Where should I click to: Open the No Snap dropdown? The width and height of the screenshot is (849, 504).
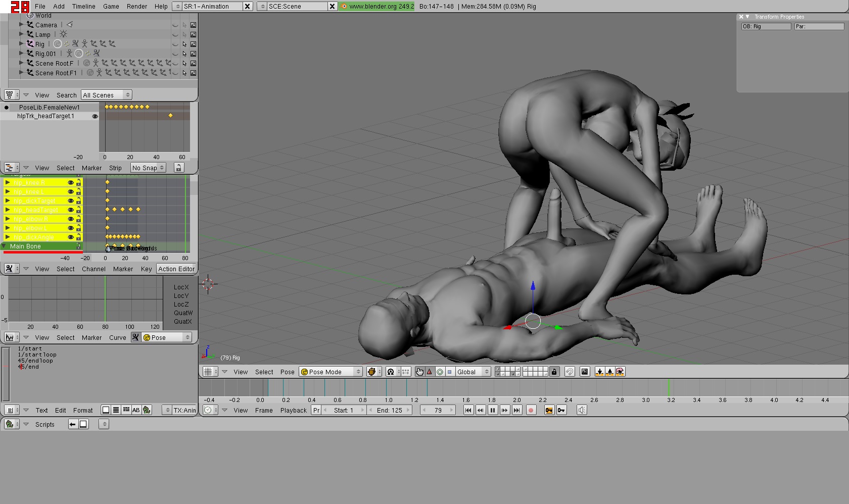tap(148, 168)
